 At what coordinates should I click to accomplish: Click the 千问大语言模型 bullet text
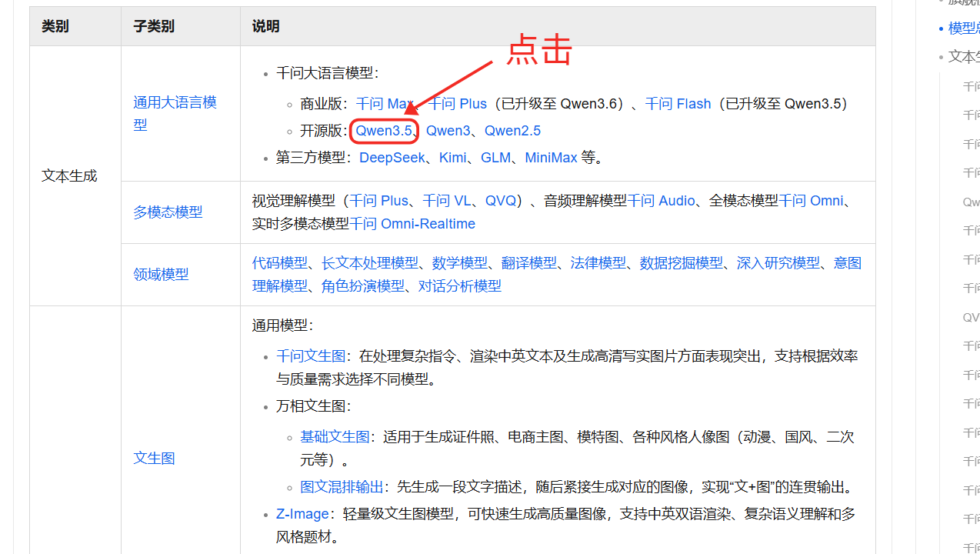327,73
